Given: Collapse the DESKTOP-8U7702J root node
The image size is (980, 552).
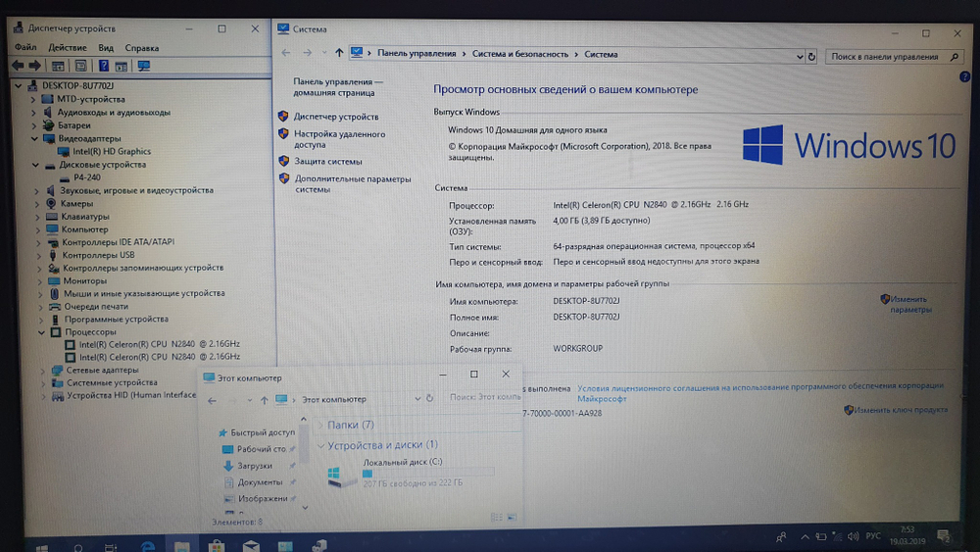Looking at the screenshot, I should click(x=18, y=85).
